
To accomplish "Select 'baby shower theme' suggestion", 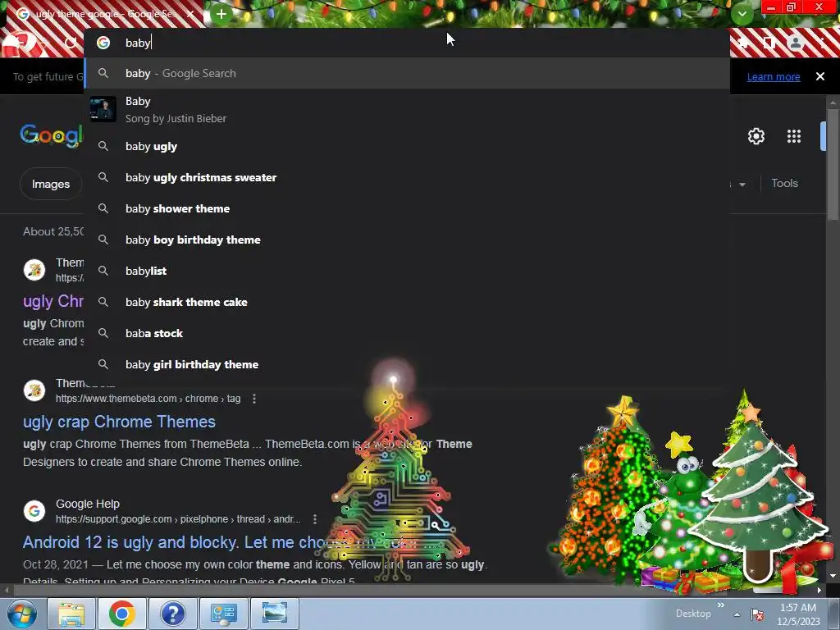I will [407, 208].
